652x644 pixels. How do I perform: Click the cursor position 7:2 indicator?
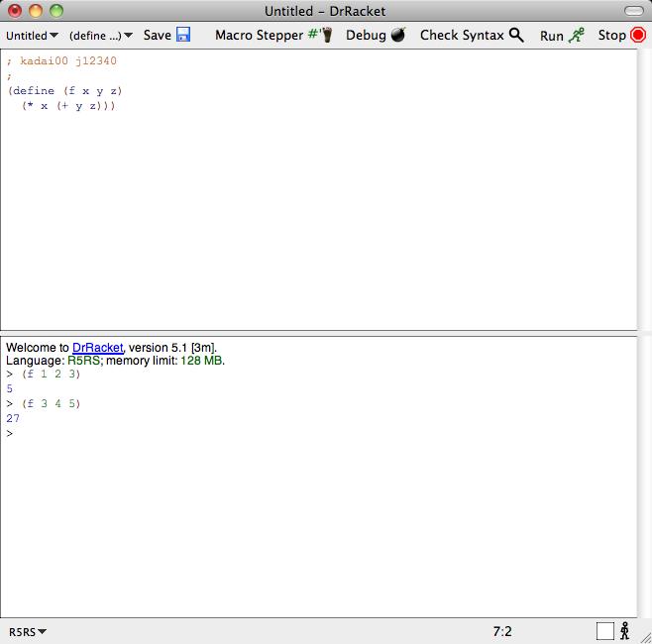pyautogui.click(x=502, y=631)
